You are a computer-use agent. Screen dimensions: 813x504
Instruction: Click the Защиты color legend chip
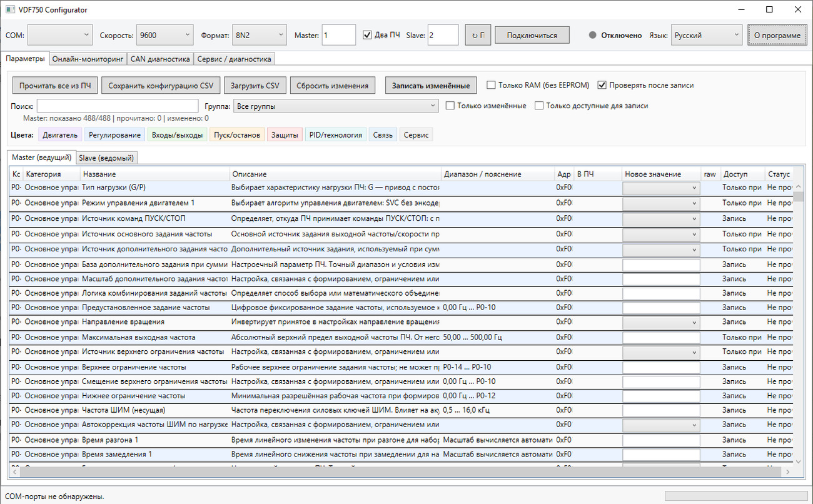pyautogui.click(x=285, y=134)
